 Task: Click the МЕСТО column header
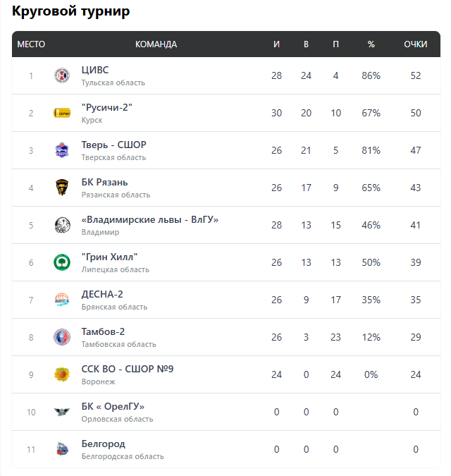(x=31, y=44)
